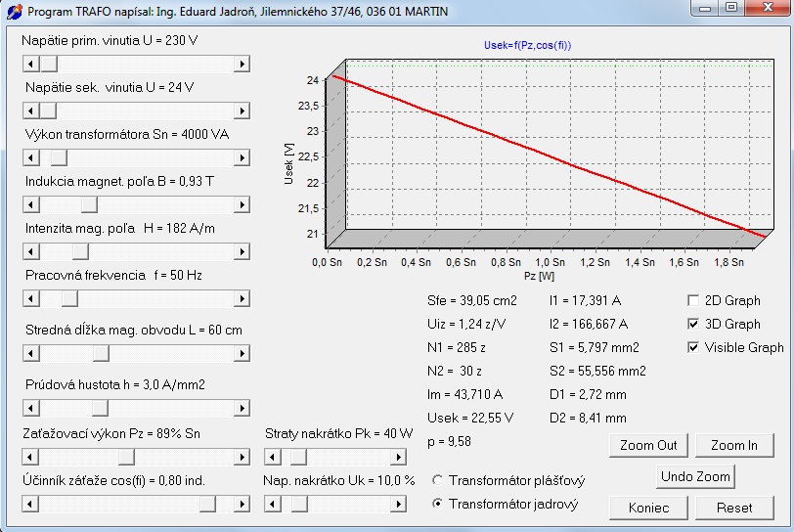Click the Reset button
Image resolution: width=794 pixels, height=532 pixels.
pos(734,508)
